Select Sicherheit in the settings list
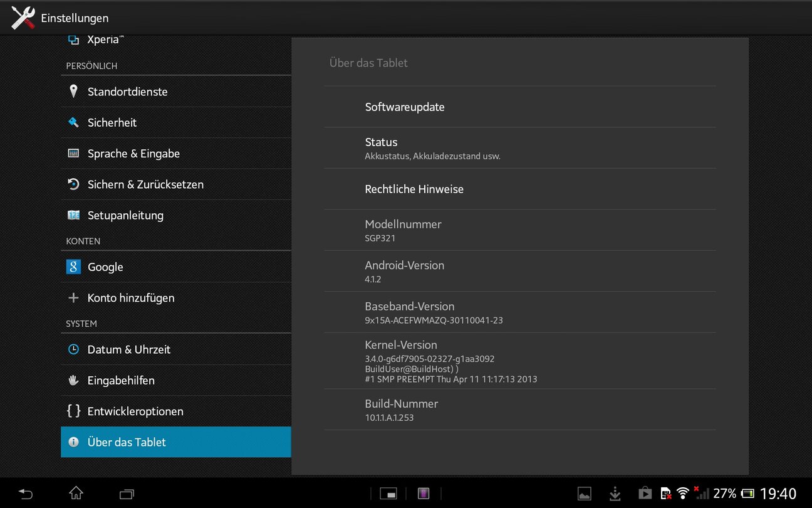The width and height of the screenshot is (812, 508). [112, 123]
